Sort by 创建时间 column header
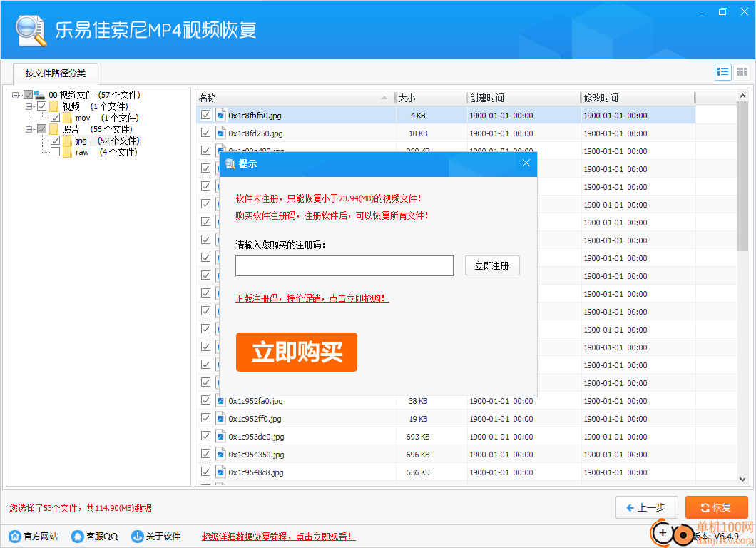 [523, 98]
